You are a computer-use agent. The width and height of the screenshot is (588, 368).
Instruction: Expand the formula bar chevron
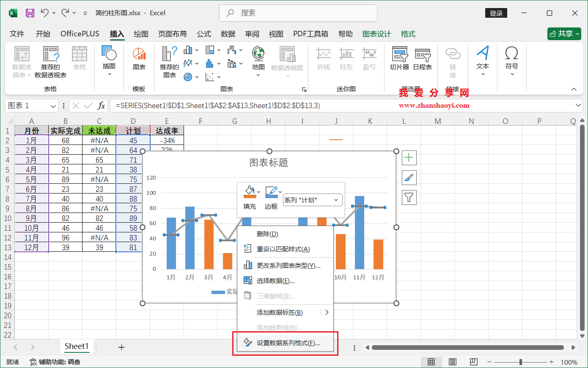point(579,105)
